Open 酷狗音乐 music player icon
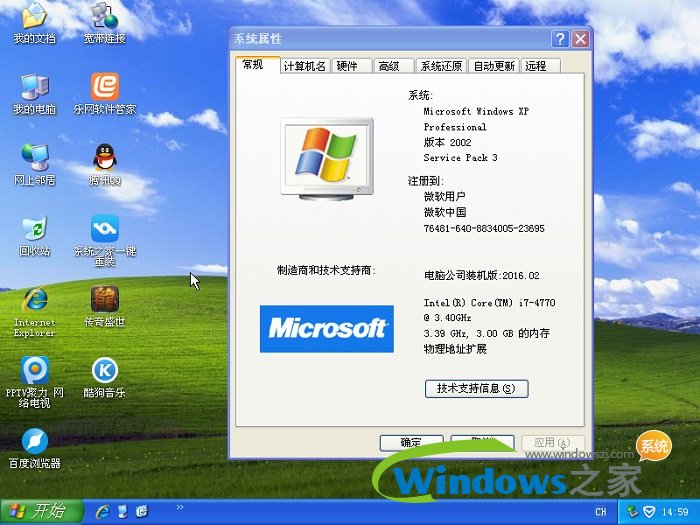The width and height of the screenshot is (700, 525). tap(105, 371)
